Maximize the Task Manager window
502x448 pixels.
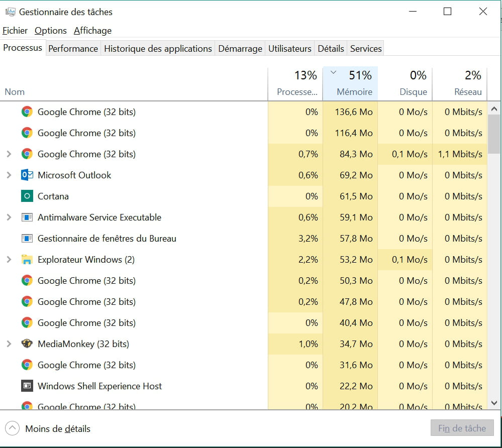click(448, 12)
